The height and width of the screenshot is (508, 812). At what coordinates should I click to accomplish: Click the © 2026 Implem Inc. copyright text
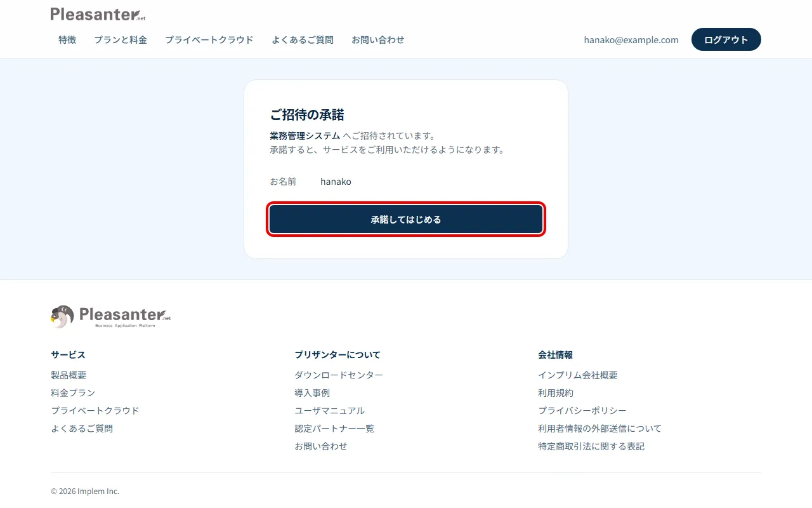pos(85,491)
